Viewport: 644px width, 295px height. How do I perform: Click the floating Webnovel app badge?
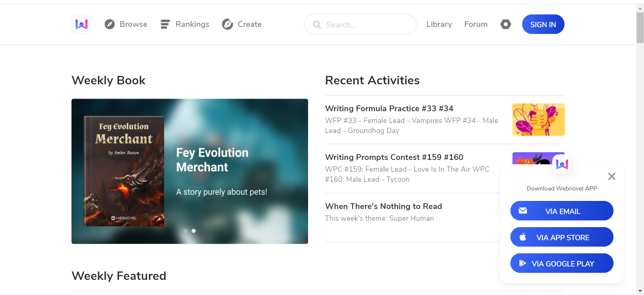pyautogui.click(x=562, y=164)
